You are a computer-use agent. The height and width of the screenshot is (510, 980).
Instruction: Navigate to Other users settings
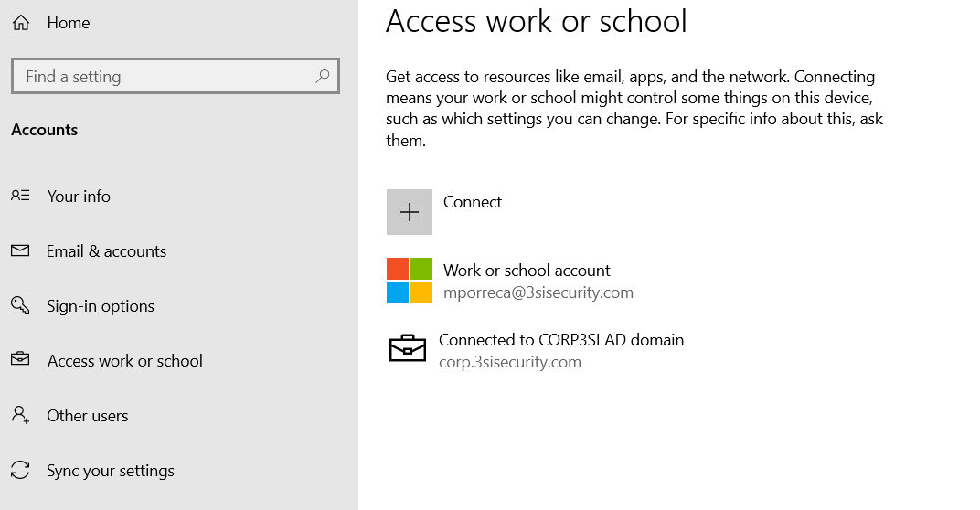point(88,416)
